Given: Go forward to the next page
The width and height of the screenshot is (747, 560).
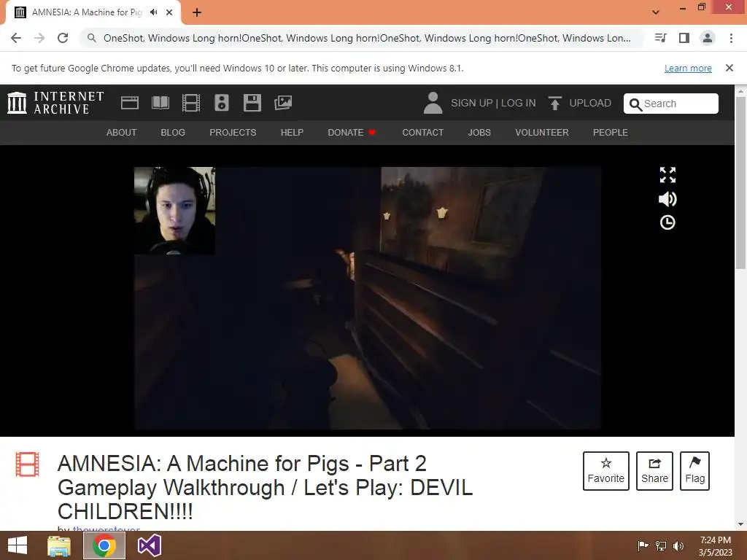Looking at the screenshot, I should coord(39,38).
